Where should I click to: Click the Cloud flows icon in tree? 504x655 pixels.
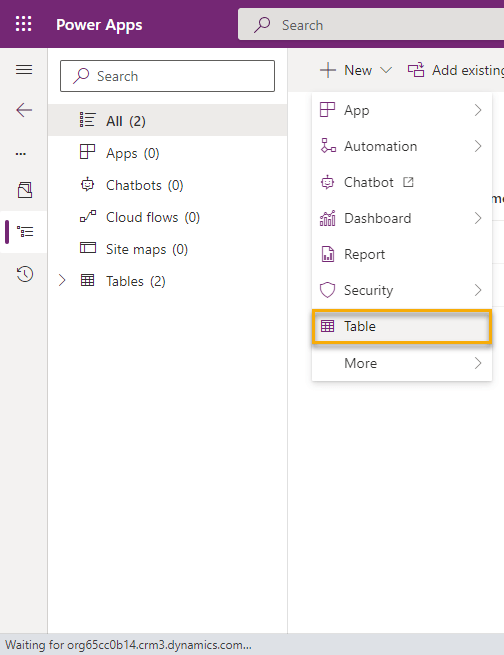pyautogui.click(x=88, y=216)
